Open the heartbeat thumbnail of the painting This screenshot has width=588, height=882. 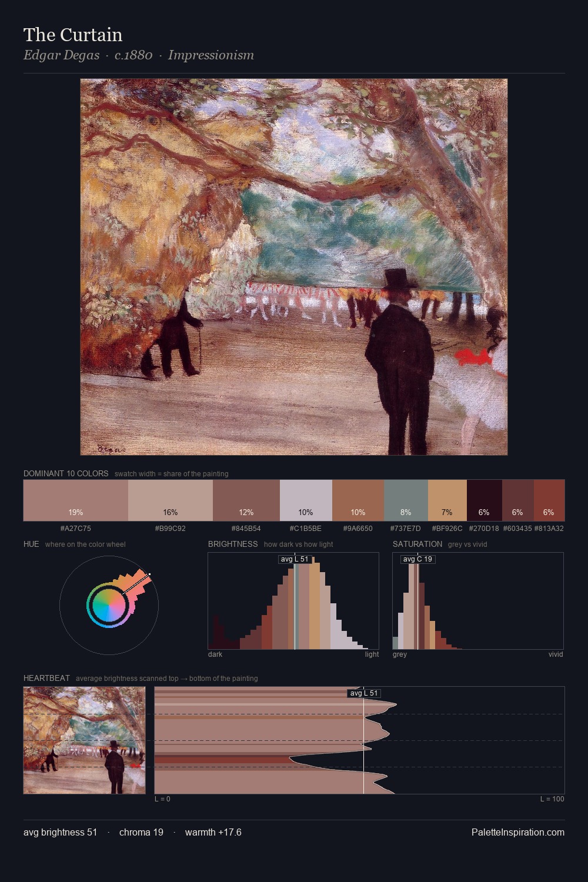click(84, 740)
